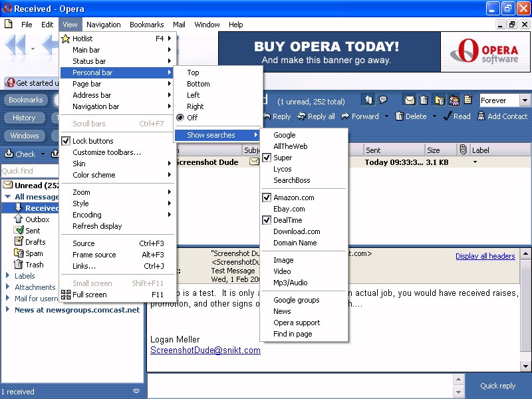Click the Reply all toolbar icon

pyautogui.click(x=302, y=116)
